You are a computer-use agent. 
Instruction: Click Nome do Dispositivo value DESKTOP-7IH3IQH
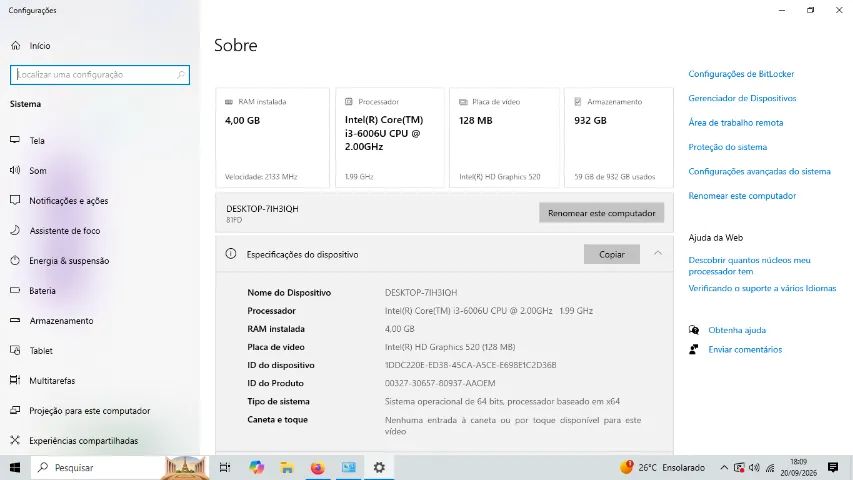click(x=421, y=293)
